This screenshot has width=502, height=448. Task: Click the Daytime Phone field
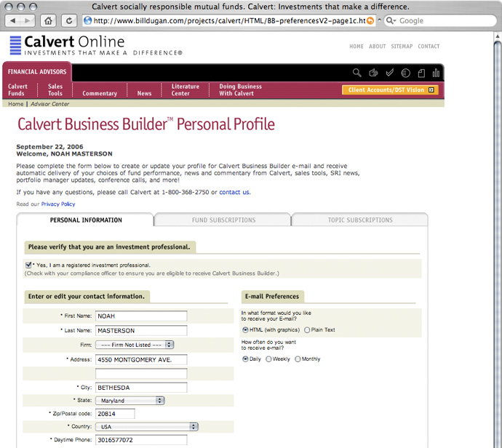pos(141,440)
